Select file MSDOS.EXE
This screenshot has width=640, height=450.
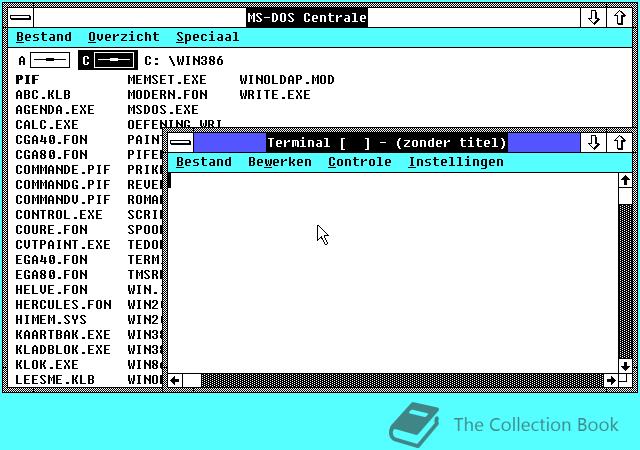pos(163,110)
